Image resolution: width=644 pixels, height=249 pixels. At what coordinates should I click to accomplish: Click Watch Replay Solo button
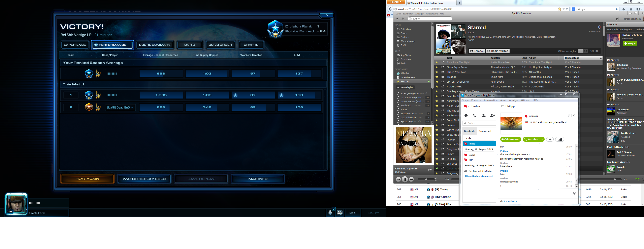(x=144, y=179)
